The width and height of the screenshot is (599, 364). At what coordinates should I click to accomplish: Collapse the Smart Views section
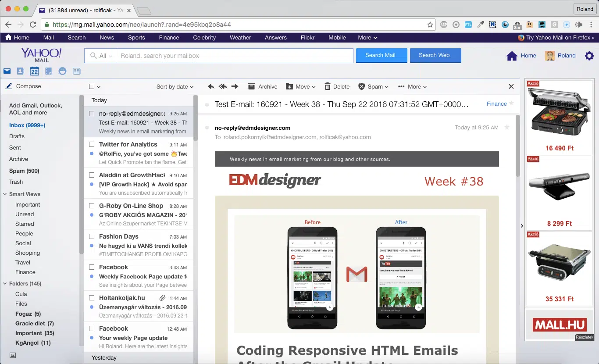click(5, 194)
